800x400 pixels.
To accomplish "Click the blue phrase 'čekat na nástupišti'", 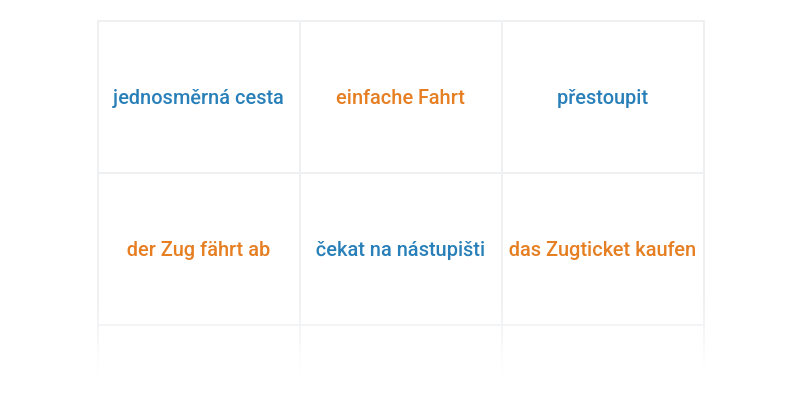I will pyautogui.click(x=400, y=249).
